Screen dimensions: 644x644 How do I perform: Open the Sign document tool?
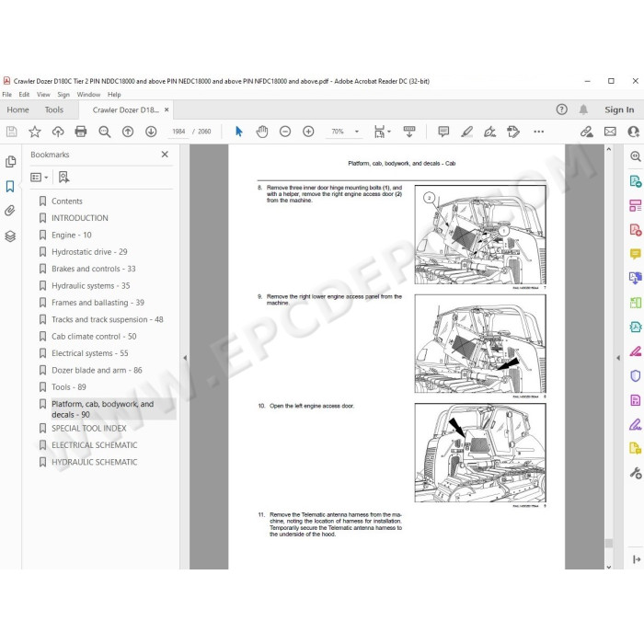tap(489, 132)
